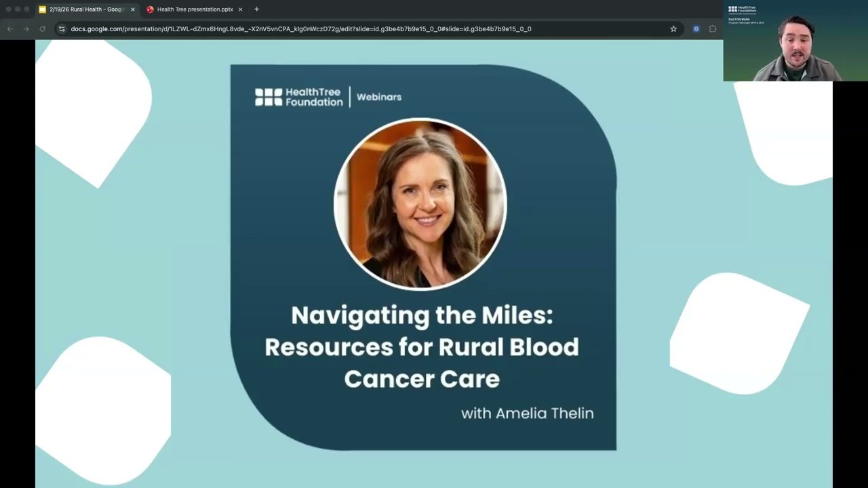This screenshot has width=868, height=488.
Task: Click the Google Slides favicon on first tab
Action: [42, 9]
